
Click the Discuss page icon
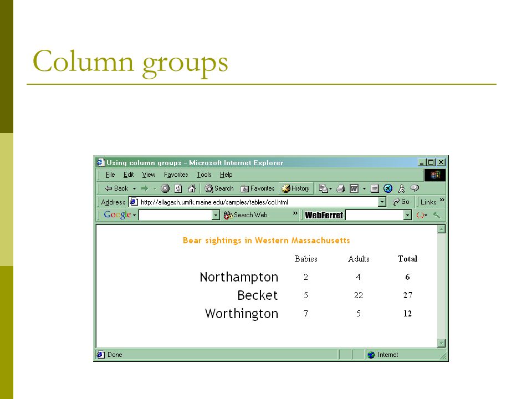[x=375, y=188]
